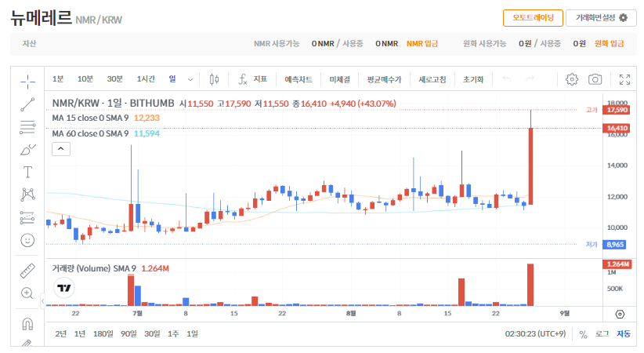Open the Fibonacci retracement tools
The image size is (644, 353).
point(27,127)
